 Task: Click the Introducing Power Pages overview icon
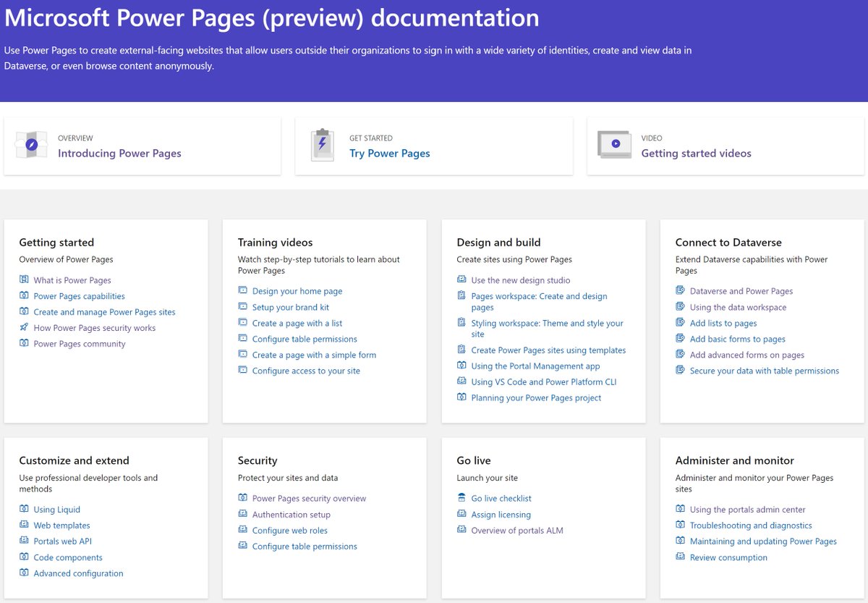[x=31, y=146]
